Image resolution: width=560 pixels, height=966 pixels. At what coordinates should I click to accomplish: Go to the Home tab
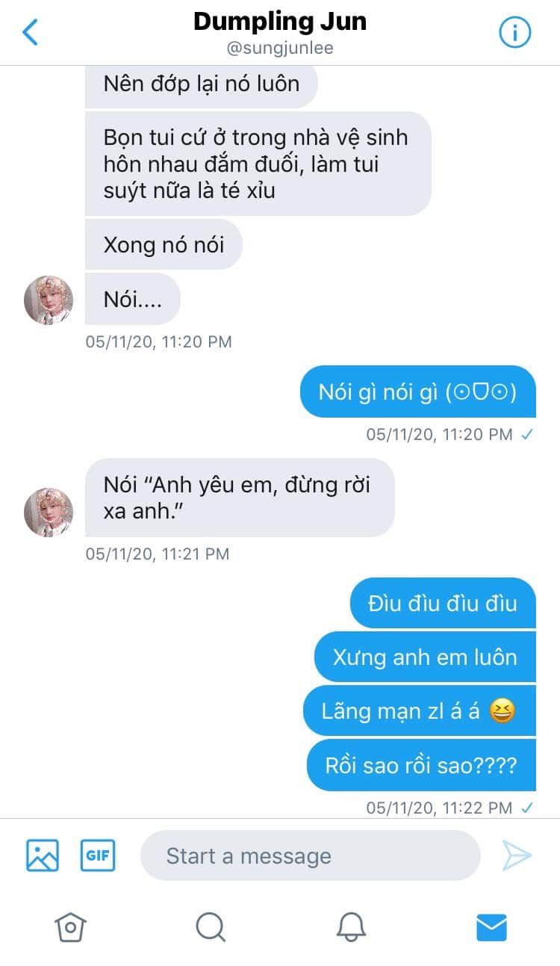[70, 927]
